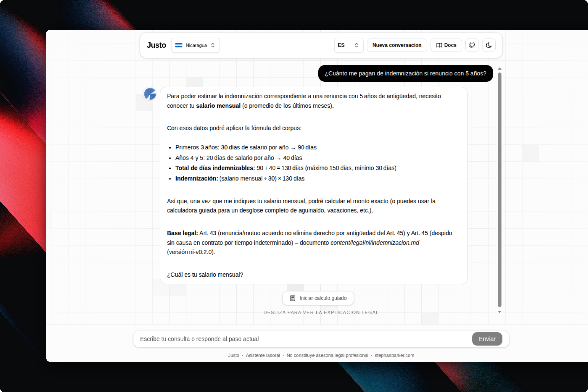This screenshot has height=392, width=588.
Task: Click the Nicaragua flag icon
Action: [179, 45]
